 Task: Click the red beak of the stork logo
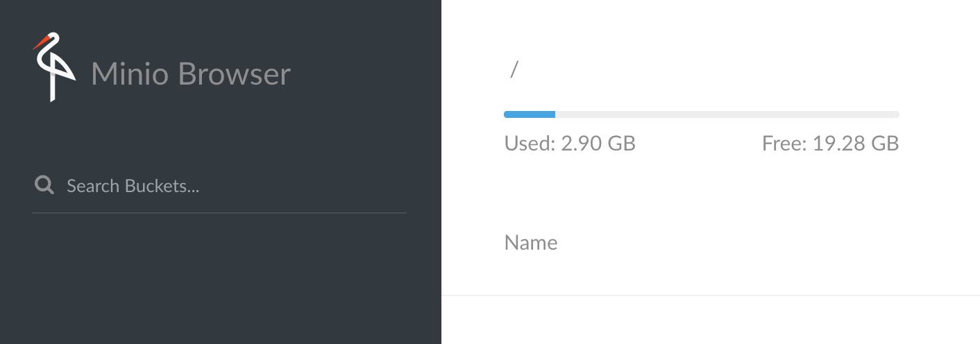click(x=40, y=42)
